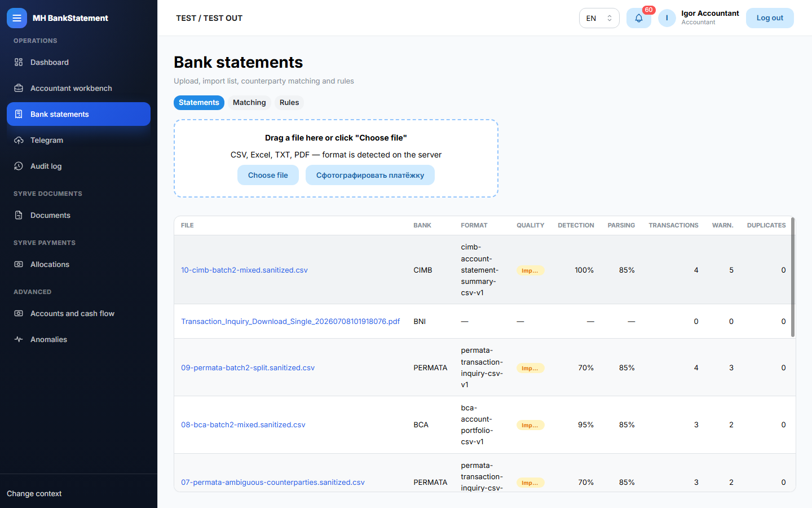Click the TRANSACTIONS column header
The width and height of the screenshot is (812, 508).
click(x=673, y=225)
